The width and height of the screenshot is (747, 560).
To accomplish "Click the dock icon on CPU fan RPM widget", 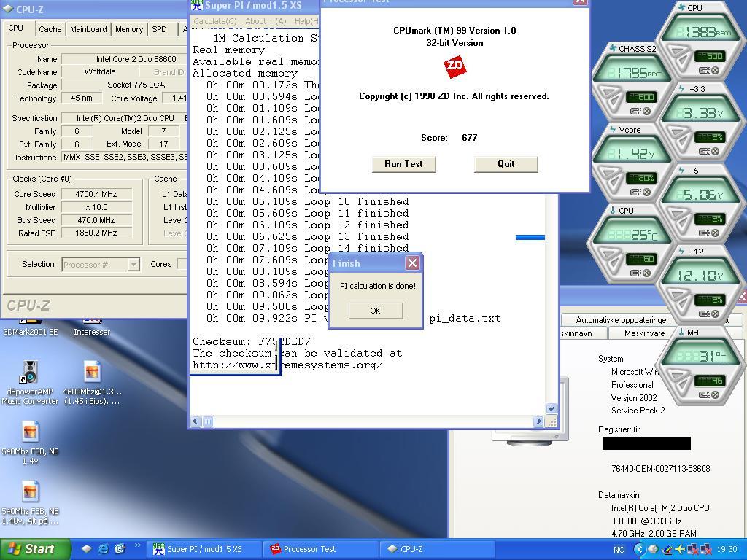I will click(x=705, y=71).
